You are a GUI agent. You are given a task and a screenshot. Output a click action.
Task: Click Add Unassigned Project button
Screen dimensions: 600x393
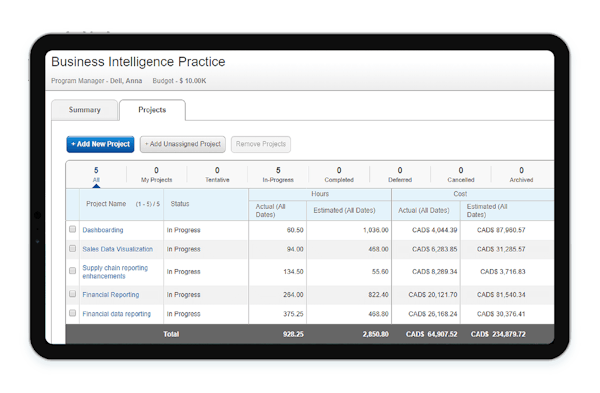tap(183, 144)
